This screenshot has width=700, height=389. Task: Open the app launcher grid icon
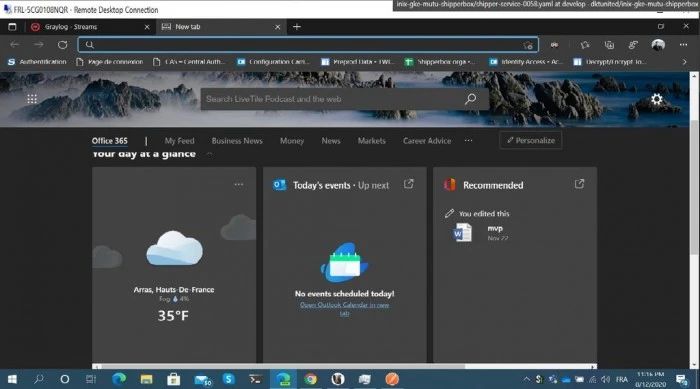click(32, 99)
